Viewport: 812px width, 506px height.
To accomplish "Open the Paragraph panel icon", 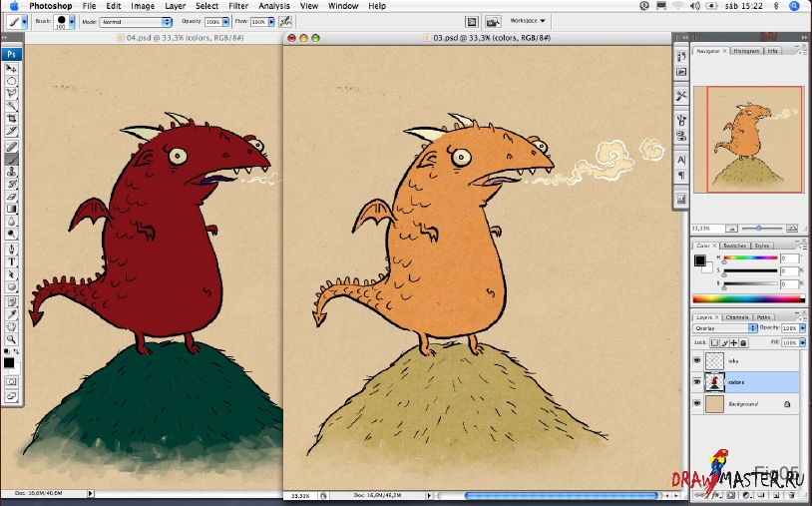I will pyautogui.click(x=681, y=176).
